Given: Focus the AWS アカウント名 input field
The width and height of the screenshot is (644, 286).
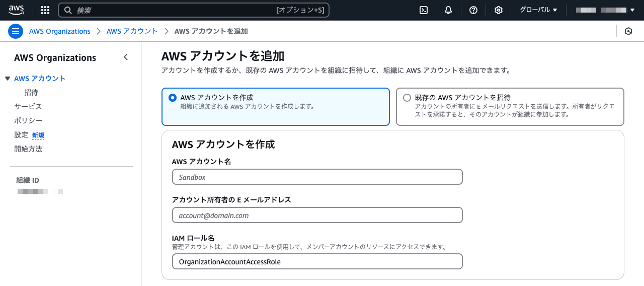Looking at the screenshot, I should [x=317, y=177].
